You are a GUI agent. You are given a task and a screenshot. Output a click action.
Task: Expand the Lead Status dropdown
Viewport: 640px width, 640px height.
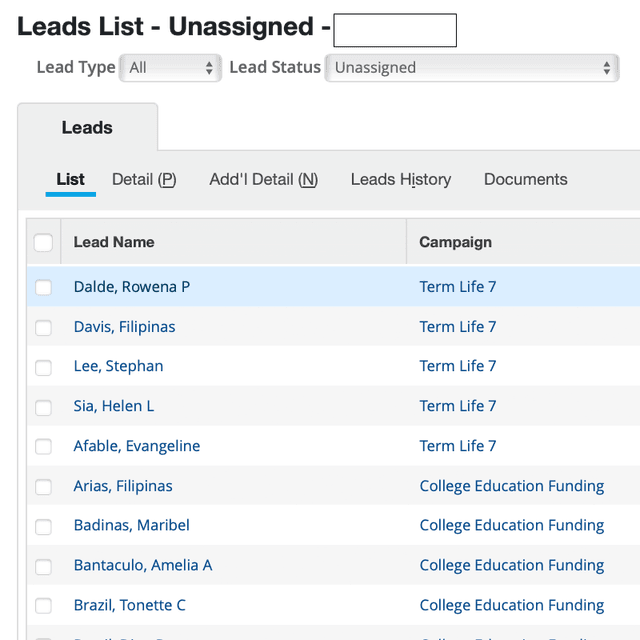(472, 68)
